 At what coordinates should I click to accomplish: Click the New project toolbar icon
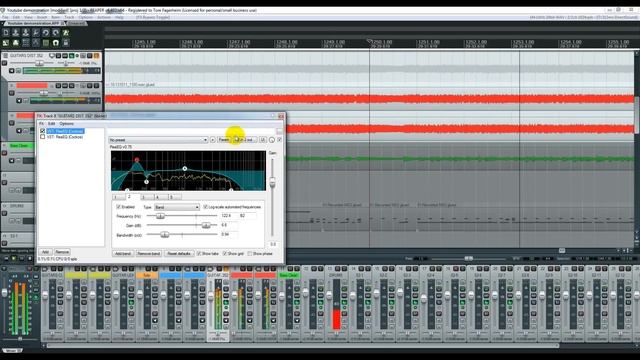tap(6, 33)
